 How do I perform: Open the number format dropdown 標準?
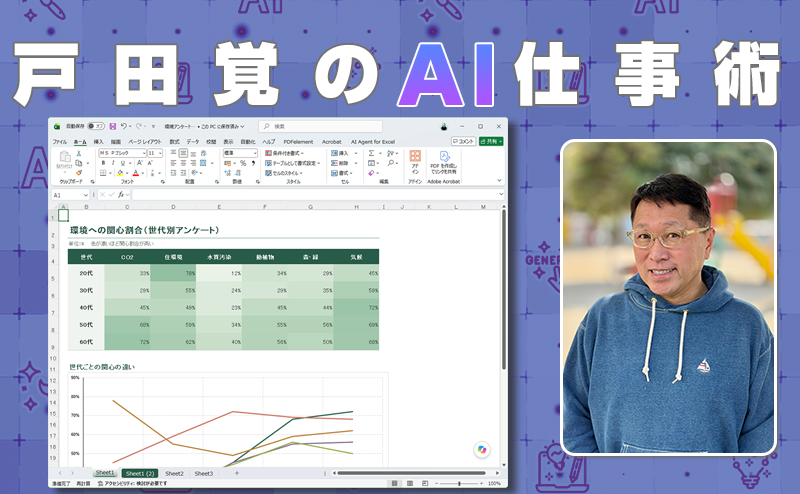click(240, 153)
